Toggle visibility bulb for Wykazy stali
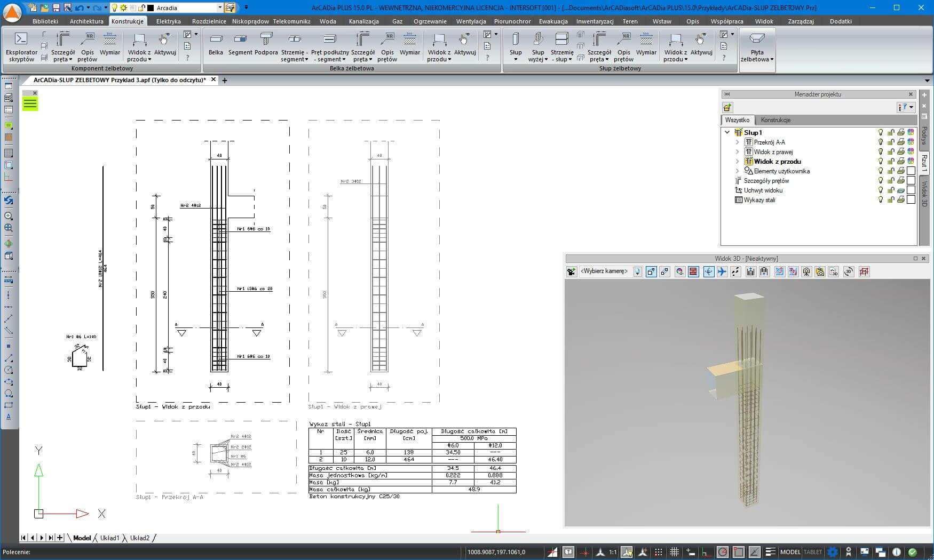The image size is (934, 560). (881, 199)
